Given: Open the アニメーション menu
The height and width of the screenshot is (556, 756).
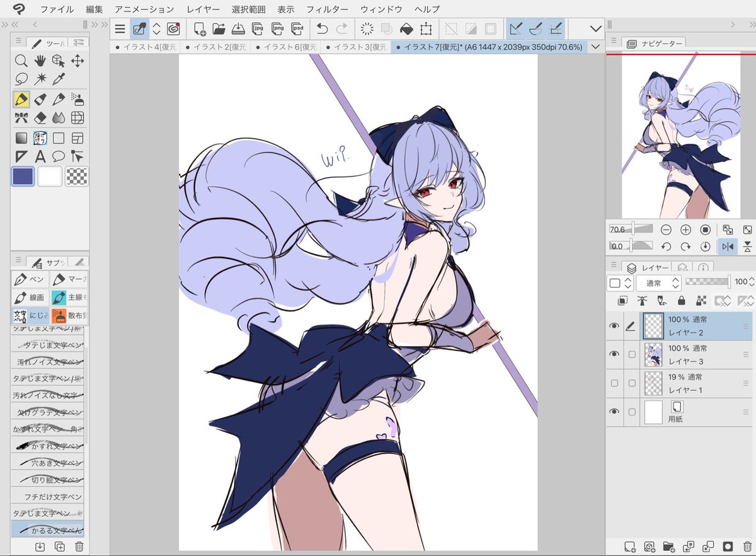Looking at the screenshot, I should 144,9.
